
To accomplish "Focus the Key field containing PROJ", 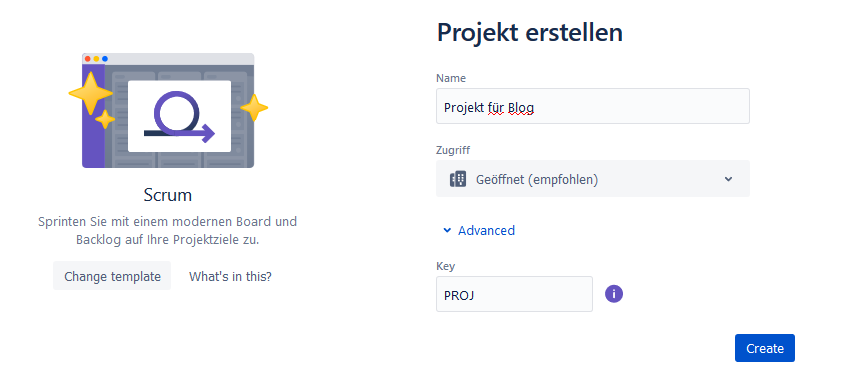I will 514,294.
